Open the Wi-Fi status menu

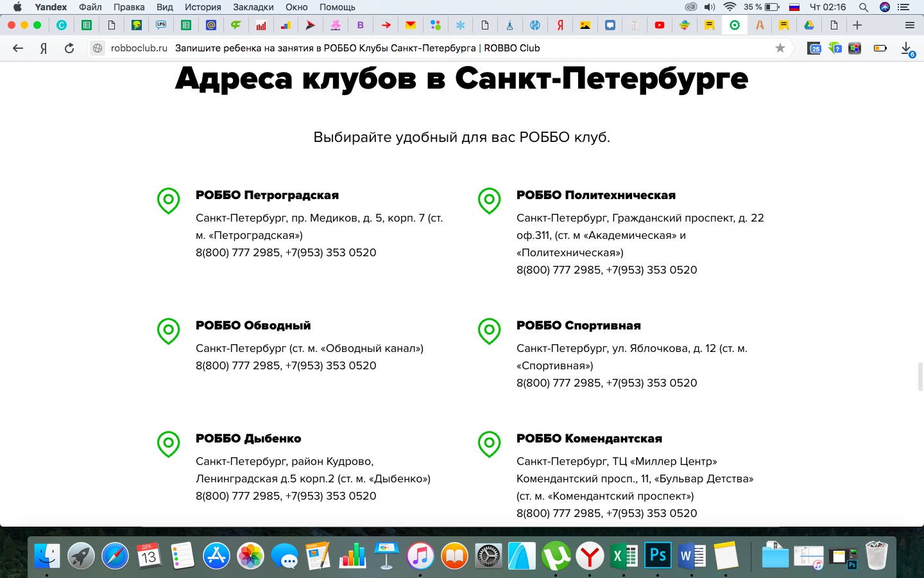(730, 7)
